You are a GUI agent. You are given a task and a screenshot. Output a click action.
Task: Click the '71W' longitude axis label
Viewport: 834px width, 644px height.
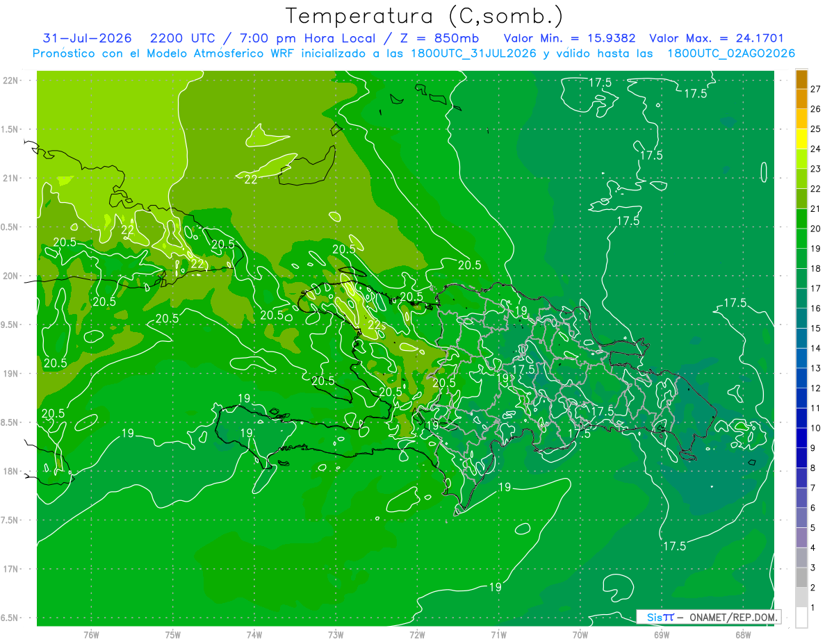498,635
